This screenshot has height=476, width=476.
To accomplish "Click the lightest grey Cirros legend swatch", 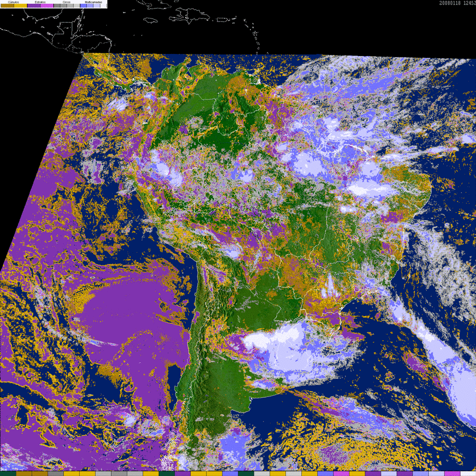I will (77, 5).
